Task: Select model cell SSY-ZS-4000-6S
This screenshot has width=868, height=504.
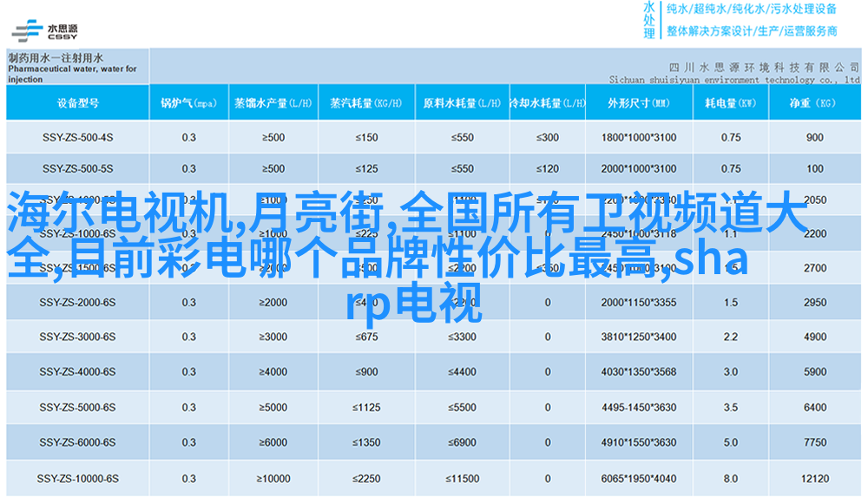Action: [77, 372]
